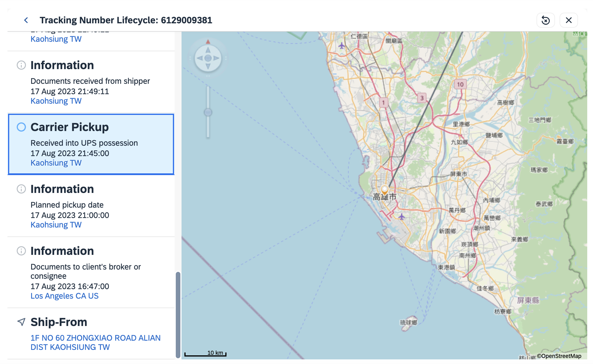593x364 pixels.
Task: Pan map down with navigation arrow
Action: 208,67
